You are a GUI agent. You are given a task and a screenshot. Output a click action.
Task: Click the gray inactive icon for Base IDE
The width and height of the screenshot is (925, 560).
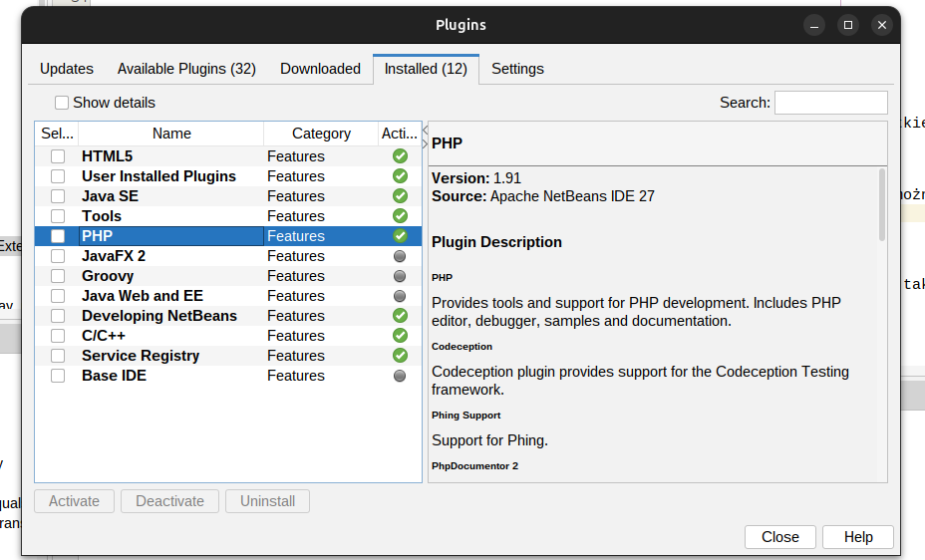400,376
